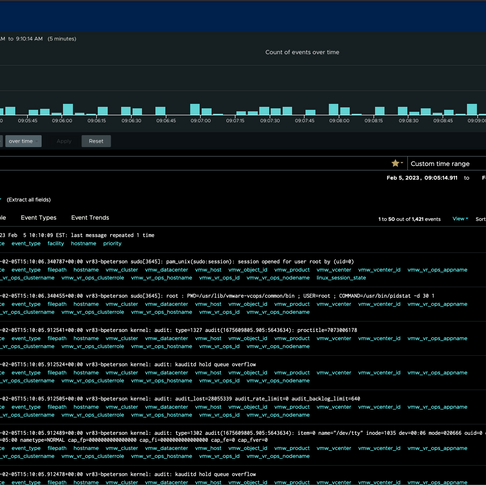Switch to the Event Trends tab
Image resolution: width=486 pixels, height=485 pixels.
pos(90,218)
